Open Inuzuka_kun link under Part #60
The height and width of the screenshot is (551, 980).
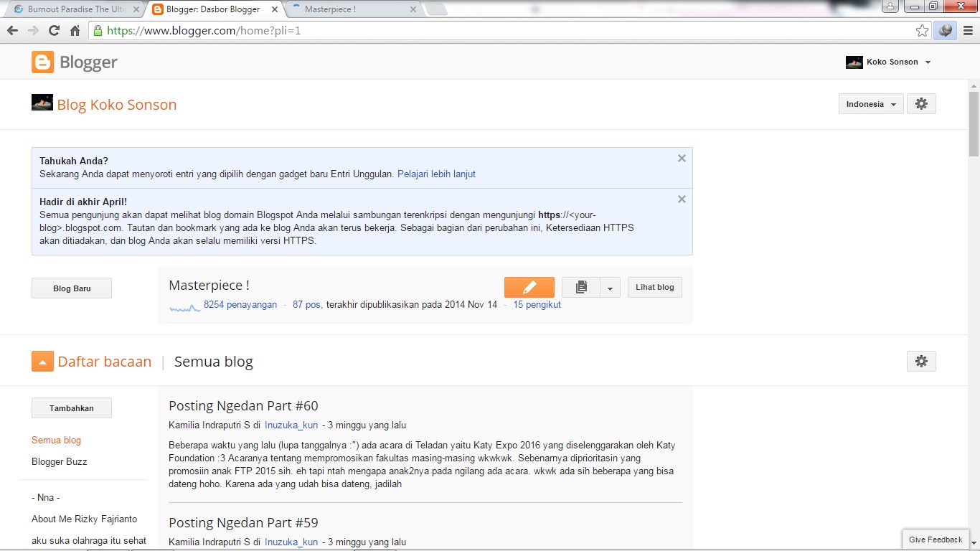click(x=291, y=425)
